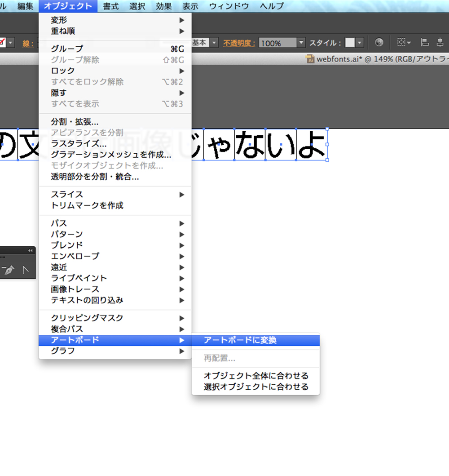Click the 不透明度 link label

point(239,43)
